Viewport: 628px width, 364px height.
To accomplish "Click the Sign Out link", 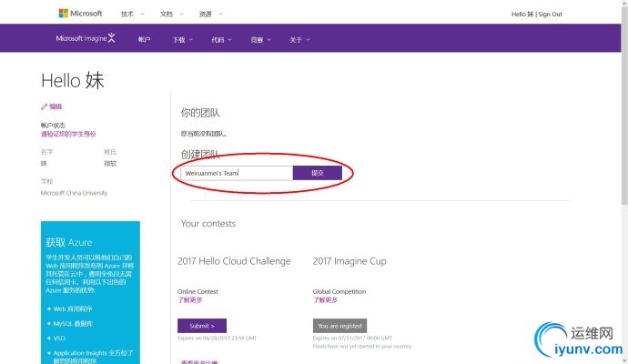I will click(x=551, y=14).
